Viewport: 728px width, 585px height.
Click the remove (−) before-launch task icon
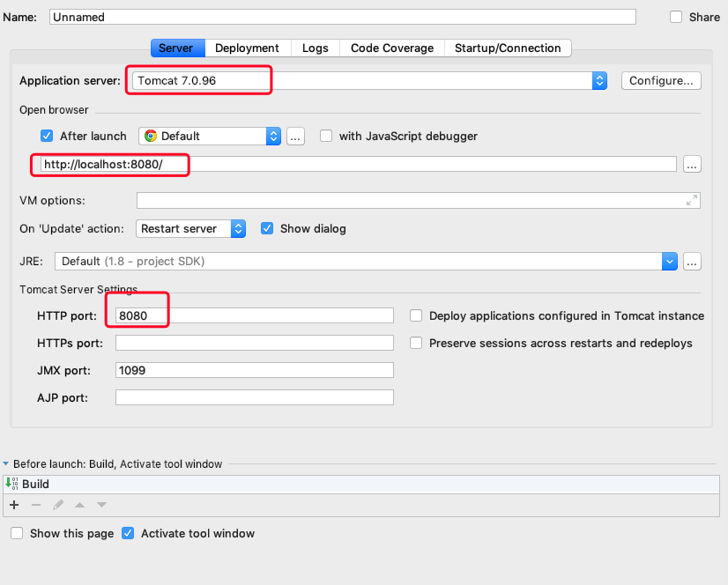point(36,505)
